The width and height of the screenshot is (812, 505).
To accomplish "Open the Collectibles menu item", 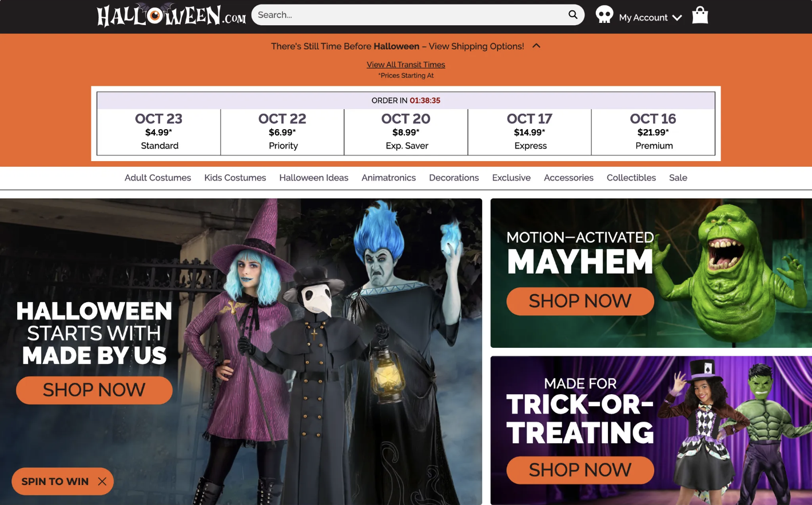I will (x=631, y=178).
